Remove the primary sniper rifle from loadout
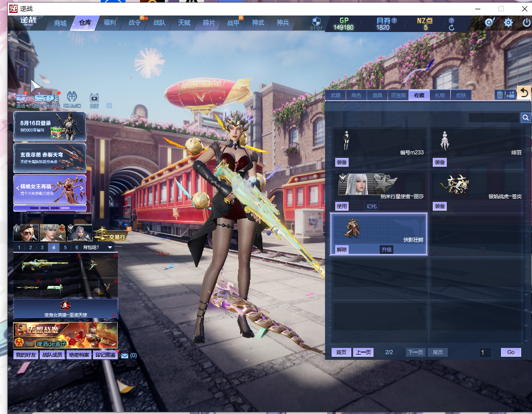 click(x=79, y=256)
